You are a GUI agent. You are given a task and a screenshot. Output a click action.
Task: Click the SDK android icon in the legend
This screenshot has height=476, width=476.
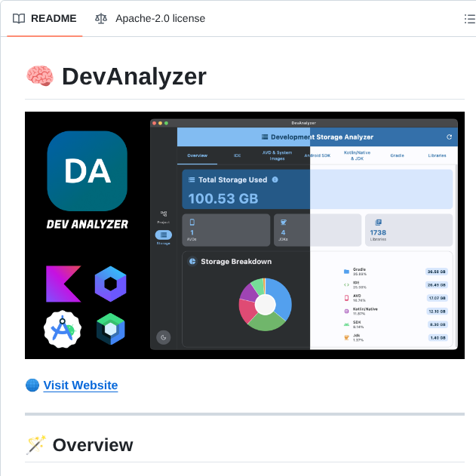(x=346, y=324)
